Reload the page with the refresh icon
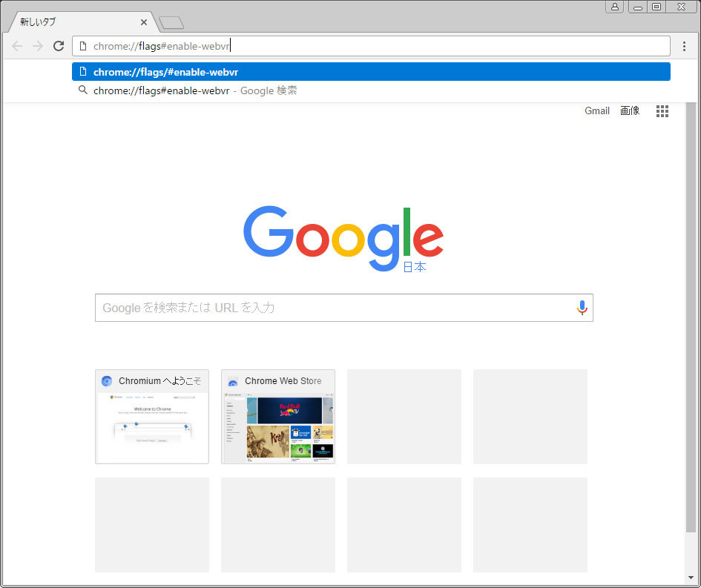The height and width of the screenshot is (588, 701). pos(59,46)
